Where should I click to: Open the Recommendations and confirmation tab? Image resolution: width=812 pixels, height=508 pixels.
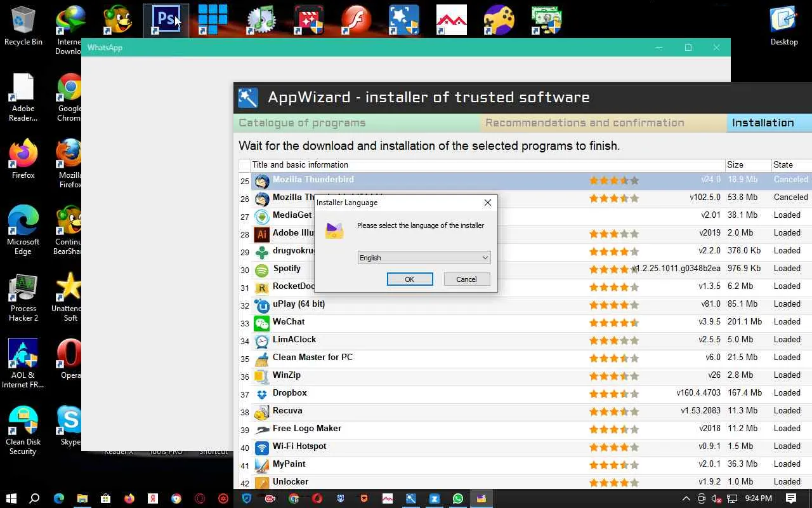pyautogui.click(x=603, y=123)
